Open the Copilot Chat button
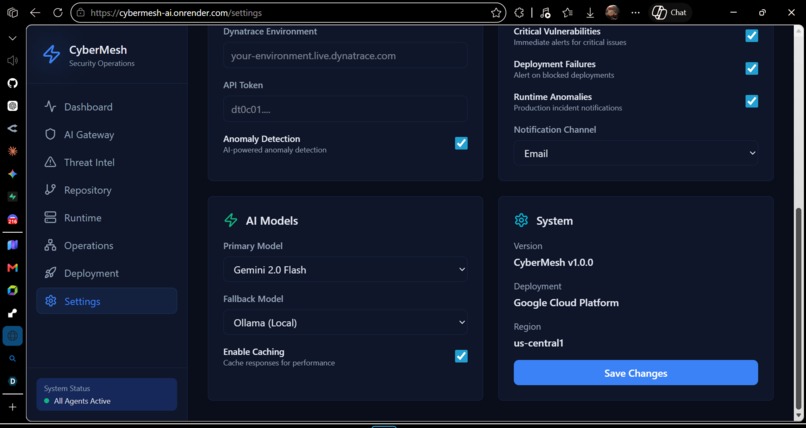Screen dimensions: 806x428 pos(669,13)
